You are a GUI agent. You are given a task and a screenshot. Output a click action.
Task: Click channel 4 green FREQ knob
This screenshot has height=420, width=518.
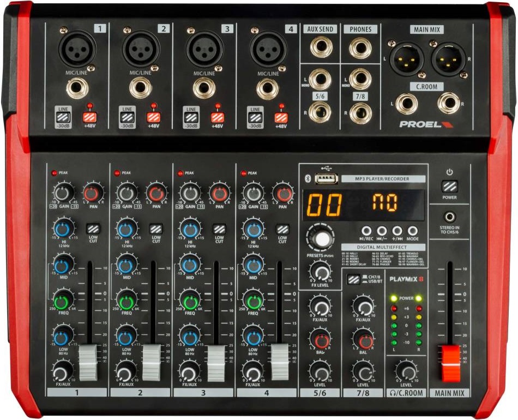tap(253, 301)
